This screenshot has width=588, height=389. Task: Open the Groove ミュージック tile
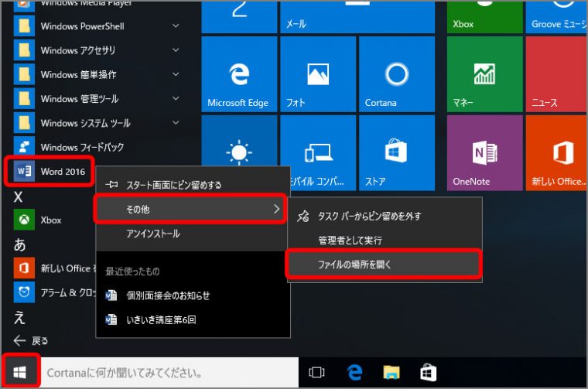pos(557,17)
